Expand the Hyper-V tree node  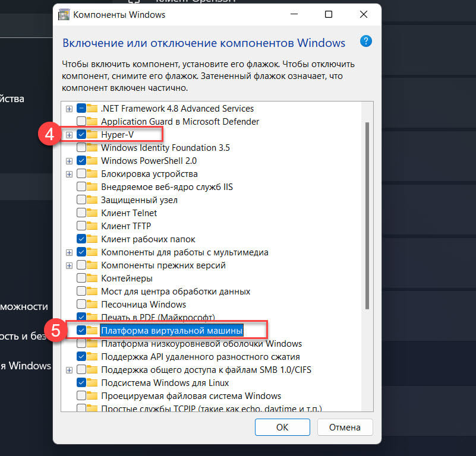point(69,135)
